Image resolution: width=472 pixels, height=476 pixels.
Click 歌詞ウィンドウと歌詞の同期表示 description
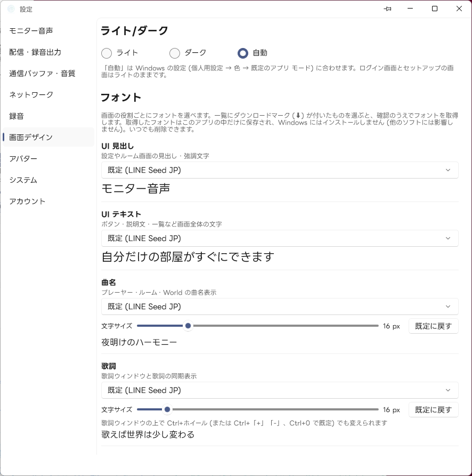tap(149, 376)
